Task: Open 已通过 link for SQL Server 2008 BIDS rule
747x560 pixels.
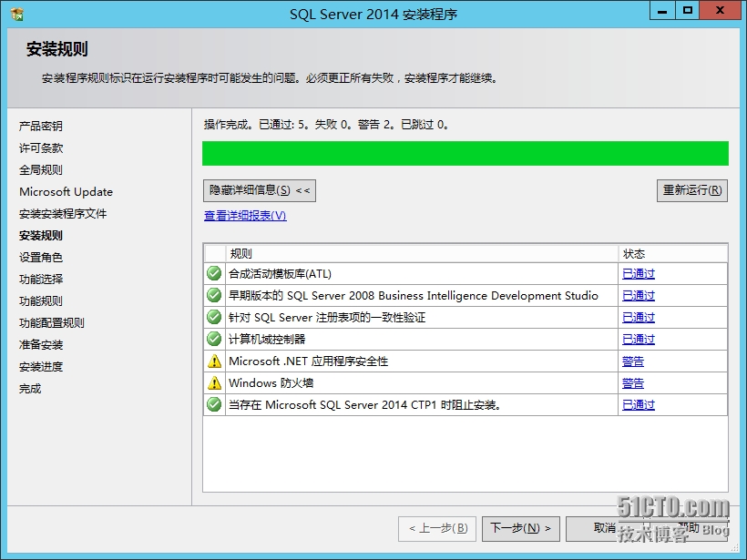Action: [639, 296]
